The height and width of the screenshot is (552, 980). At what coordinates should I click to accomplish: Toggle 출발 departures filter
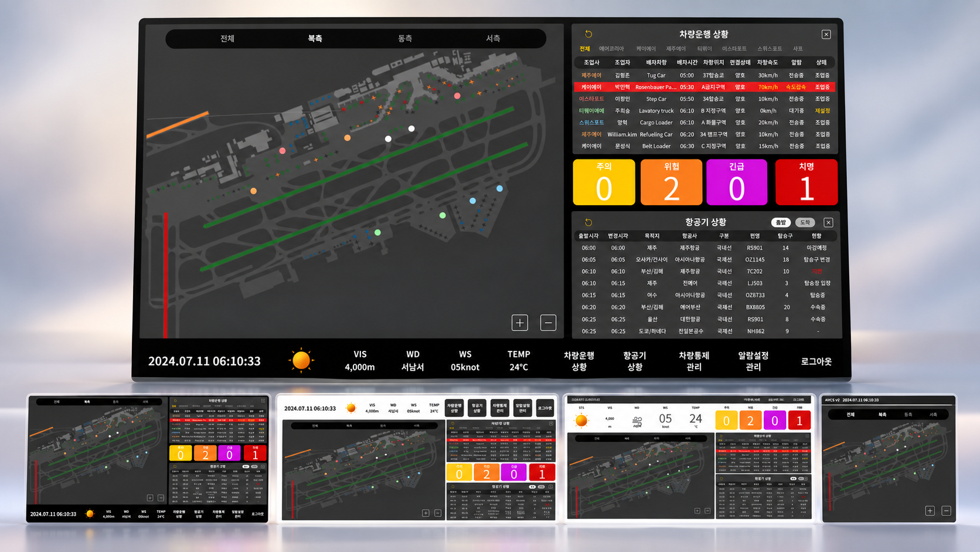click(781, 222)
